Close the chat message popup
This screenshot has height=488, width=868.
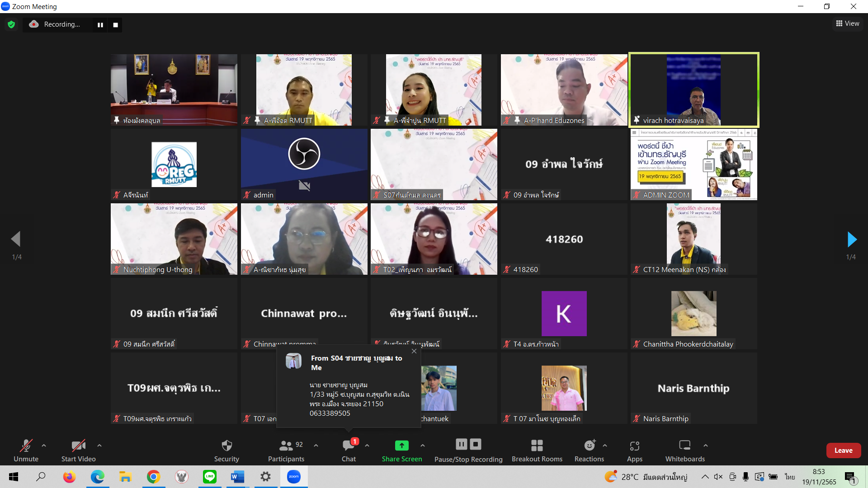[414, 351]
